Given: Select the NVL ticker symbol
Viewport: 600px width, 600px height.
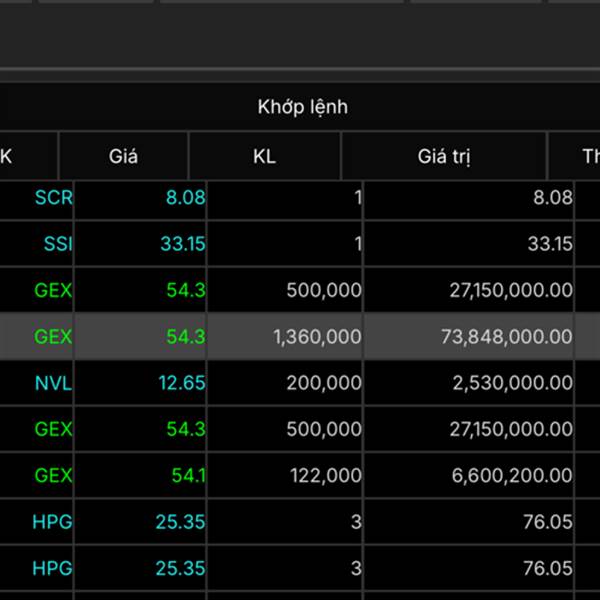Looking at the screenshot, I should 53,382.
